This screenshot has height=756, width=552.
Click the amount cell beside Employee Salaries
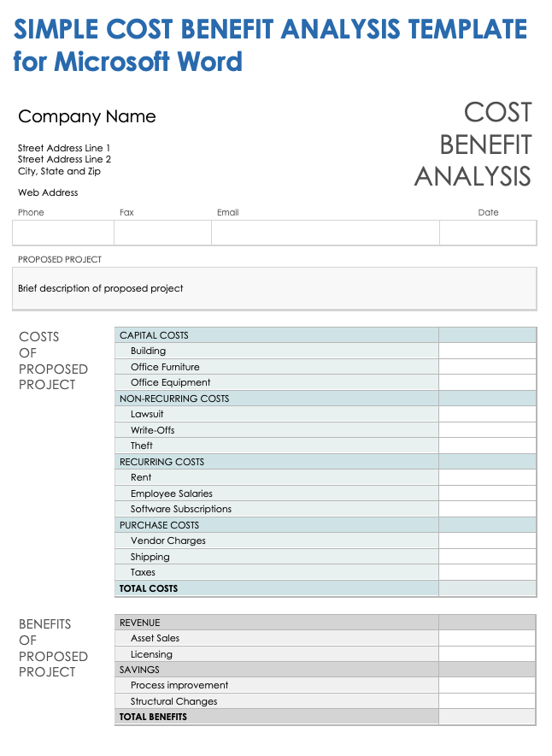coord(487,493)
